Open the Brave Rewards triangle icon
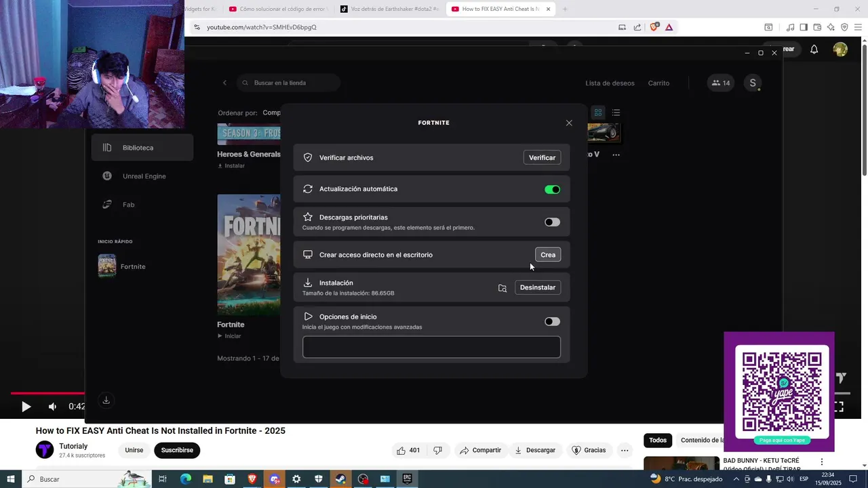The height and width of the screenshot is (488, 868). tap(669, 27)
